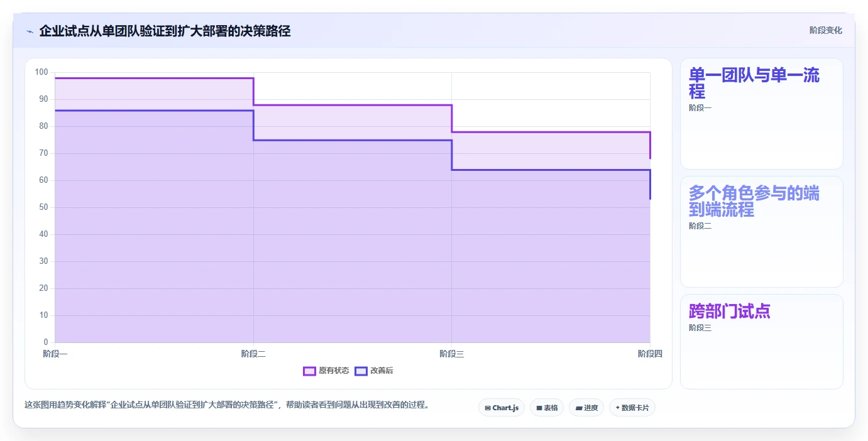Viewport: 868px width, 441px height.
Task: Click the 阶段一 subtitle in first card
Action: point(700,108)
